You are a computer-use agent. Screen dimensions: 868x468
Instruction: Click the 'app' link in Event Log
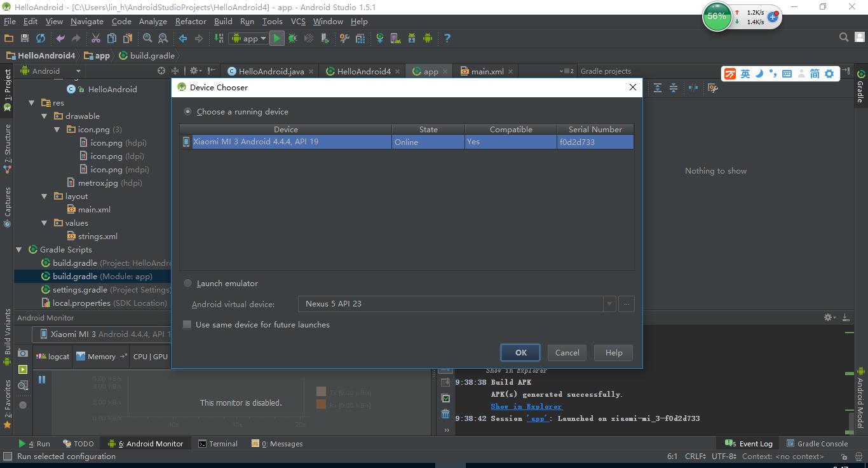point(537,418)
